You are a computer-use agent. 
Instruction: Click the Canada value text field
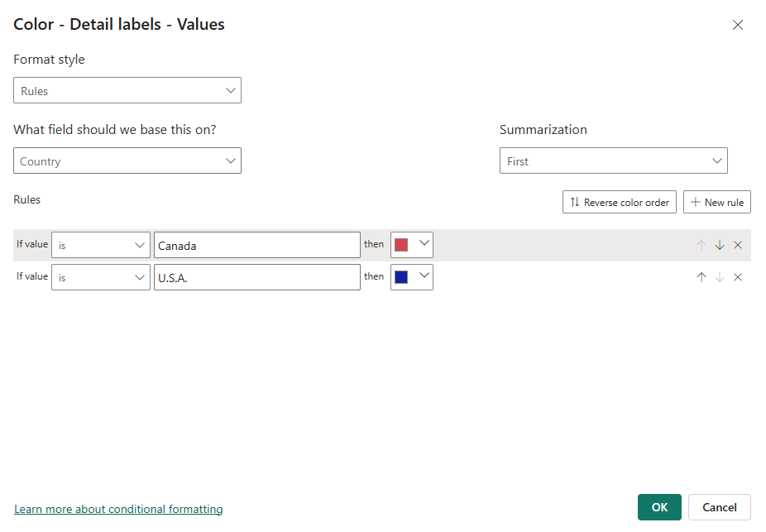(256, 245)
